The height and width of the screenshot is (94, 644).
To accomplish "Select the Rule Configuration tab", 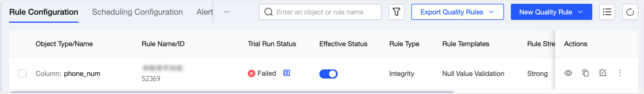I will point(44,12).
